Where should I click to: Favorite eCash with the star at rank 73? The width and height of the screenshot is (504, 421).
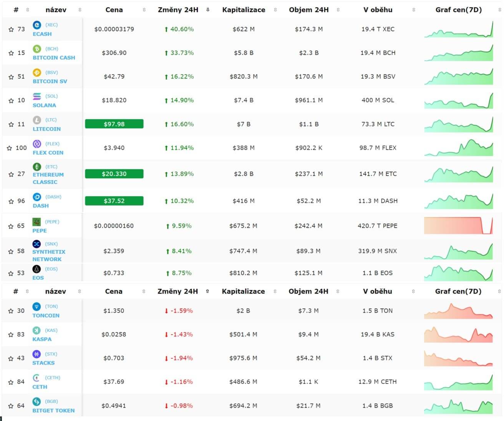pyautogui.click(x=11, y=29)
